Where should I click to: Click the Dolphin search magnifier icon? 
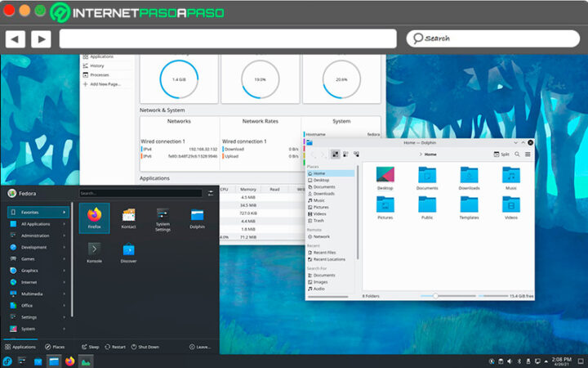click(517, 155)
